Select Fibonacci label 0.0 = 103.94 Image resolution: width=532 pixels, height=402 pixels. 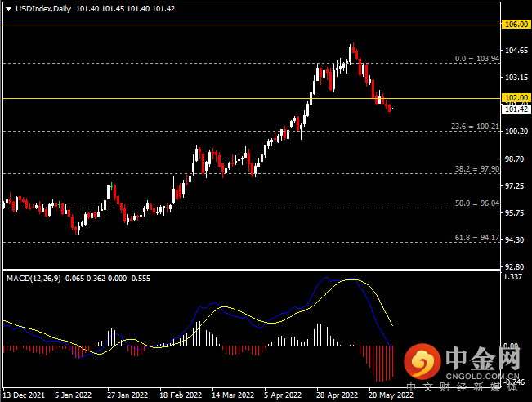tap(477, 59)
